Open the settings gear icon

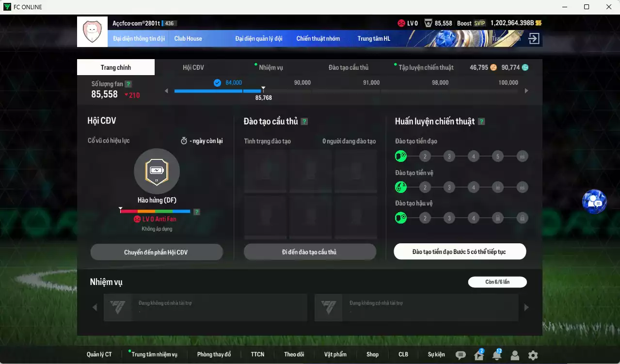[x=533, y=355]
